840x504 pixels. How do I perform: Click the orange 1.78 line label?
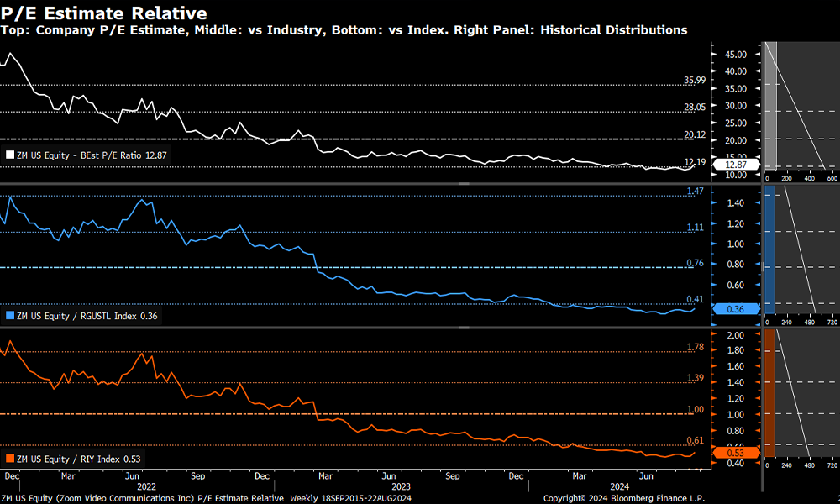[696, 347]
